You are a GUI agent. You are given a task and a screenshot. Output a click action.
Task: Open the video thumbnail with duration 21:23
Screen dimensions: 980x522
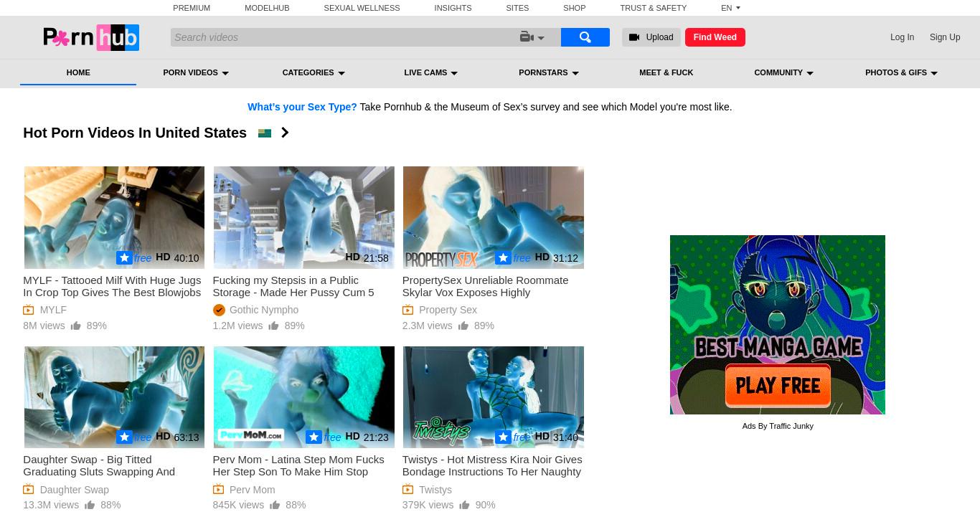303,397
